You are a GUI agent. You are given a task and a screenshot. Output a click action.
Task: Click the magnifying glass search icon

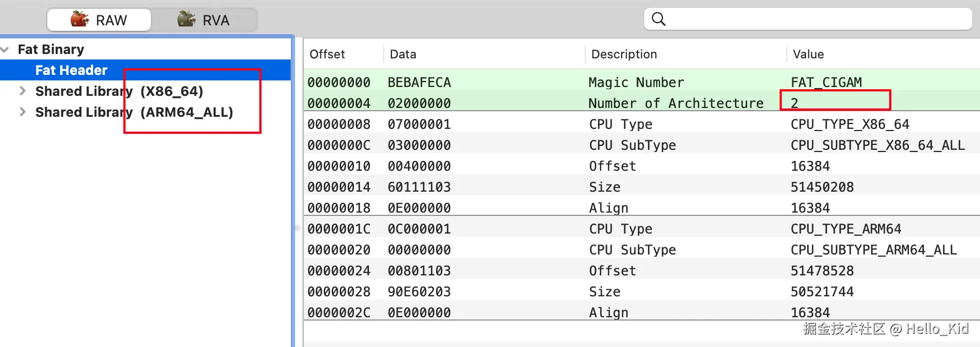point(658,19)
